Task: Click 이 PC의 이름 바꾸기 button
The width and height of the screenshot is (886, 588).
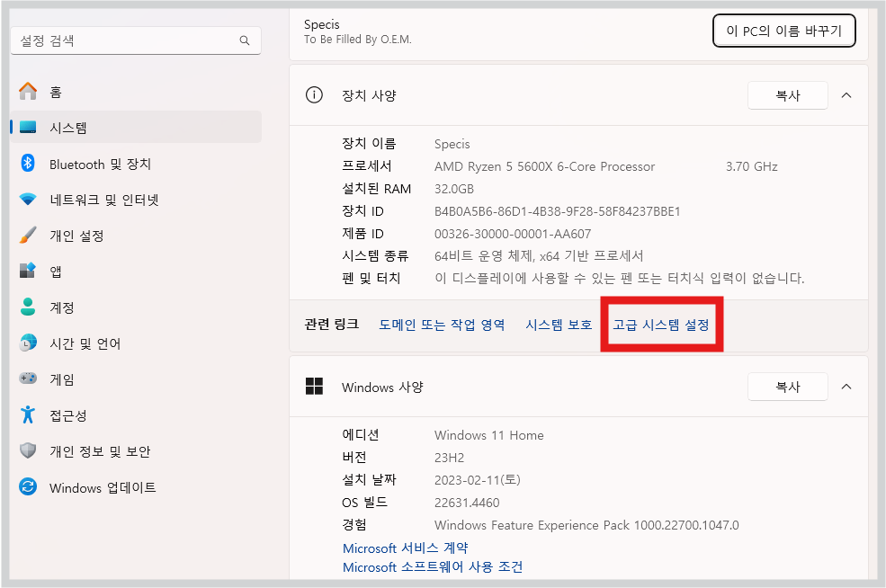Action: click(783, 31)
